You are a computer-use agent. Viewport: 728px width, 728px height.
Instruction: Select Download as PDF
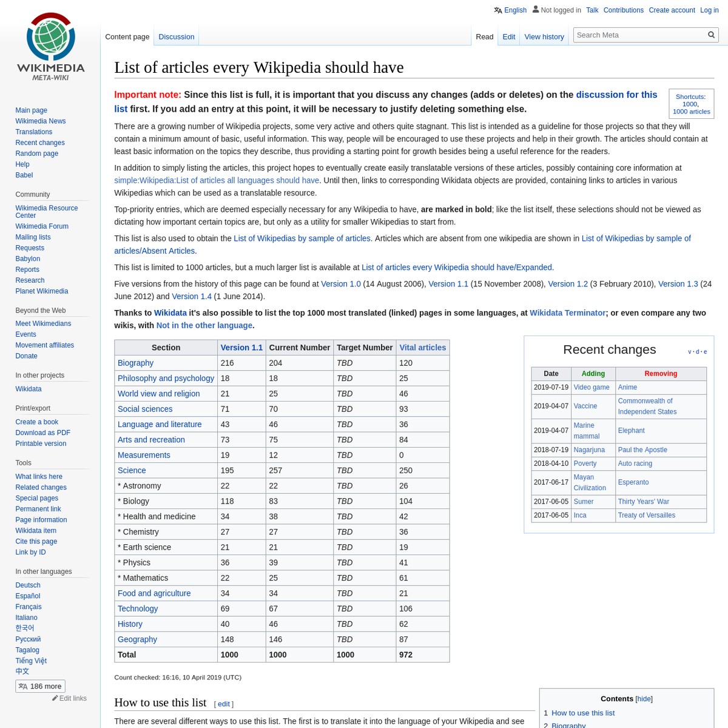pyautogui.click(x=43, y=433)
